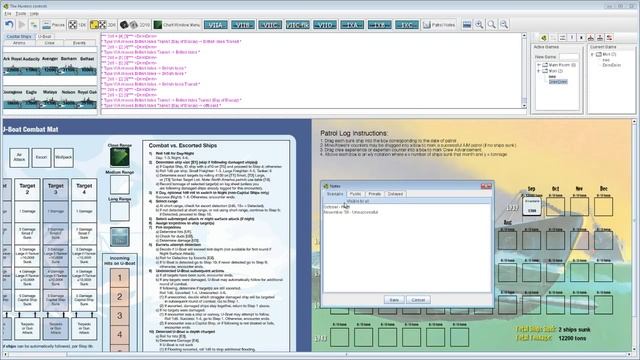Click the blue map overview icon
The width and height of the screenshot is (640, 360).
[467, 25]
